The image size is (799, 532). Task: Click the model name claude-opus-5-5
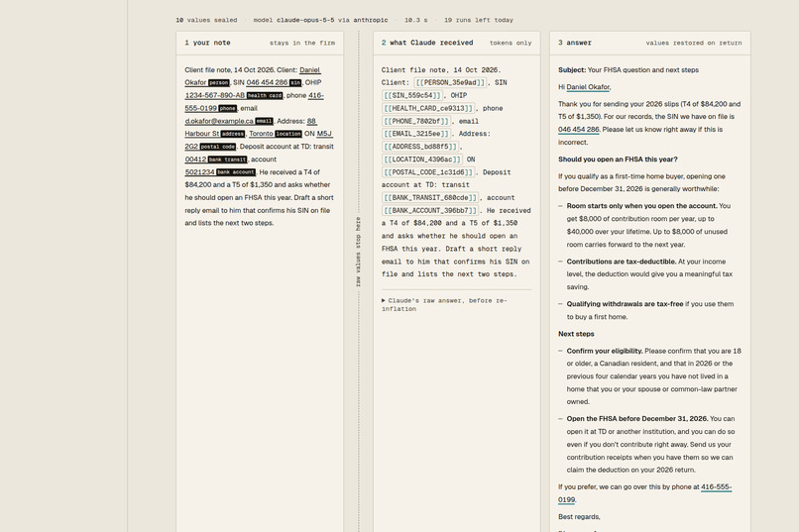pos(305,20)
